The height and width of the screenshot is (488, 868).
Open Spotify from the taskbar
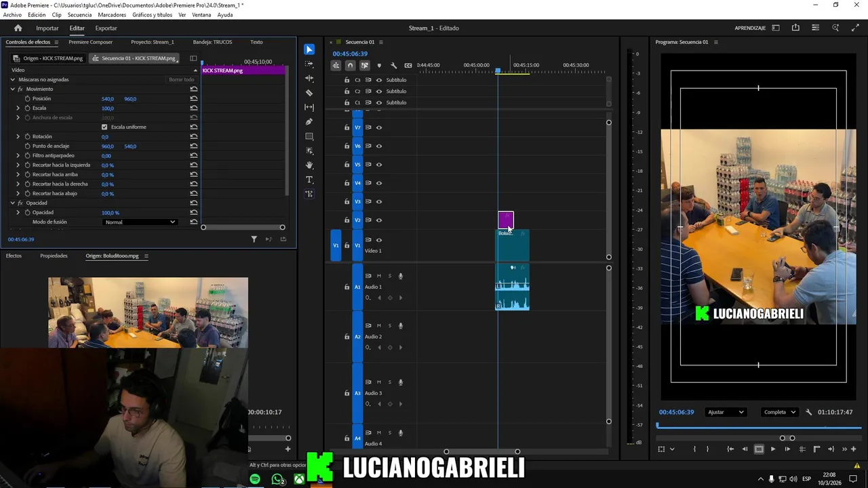[255, 479]
